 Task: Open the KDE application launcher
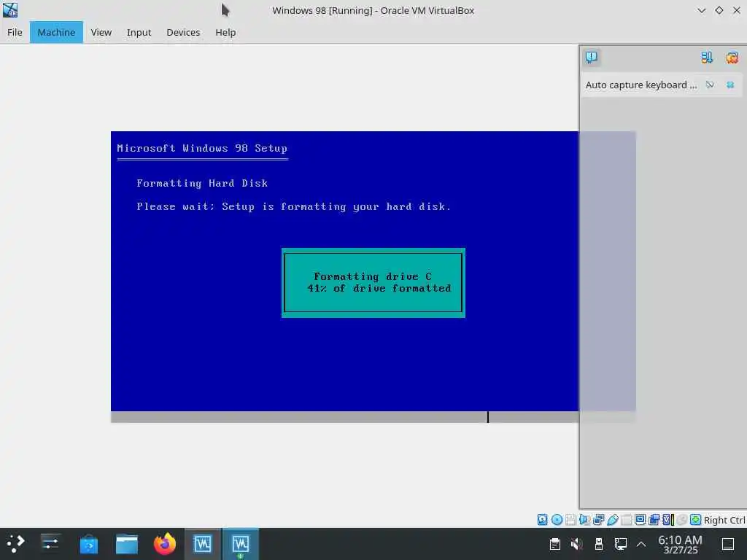(16, 543)
